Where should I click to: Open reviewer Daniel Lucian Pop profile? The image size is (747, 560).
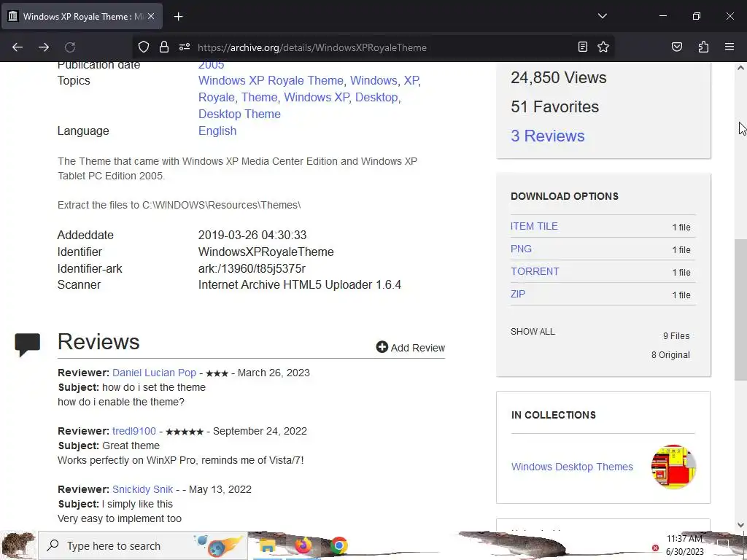tap(154, 373)
